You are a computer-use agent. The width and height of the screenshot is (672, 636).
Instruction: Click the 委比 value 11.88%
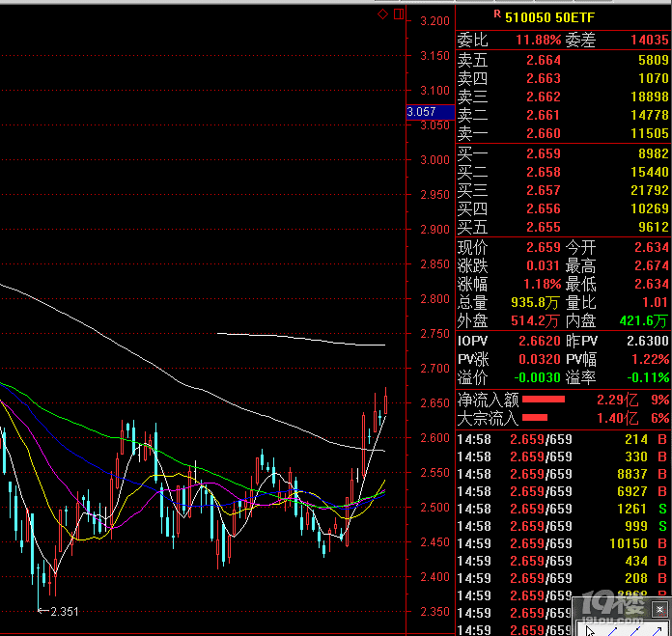538,41
